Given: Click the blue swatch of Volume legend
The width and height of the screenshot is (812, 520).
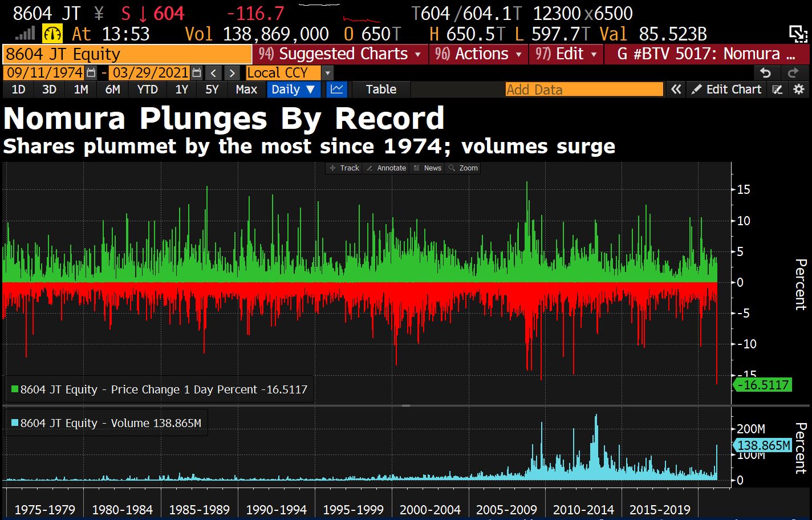Looking at the screenshot, I should 15,423.
